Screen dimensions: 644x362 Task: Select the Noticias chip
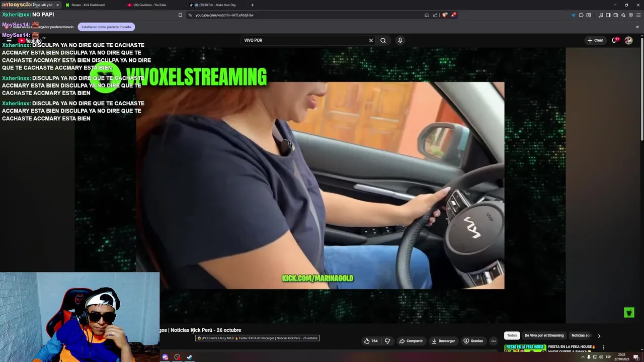coord(581,335)
